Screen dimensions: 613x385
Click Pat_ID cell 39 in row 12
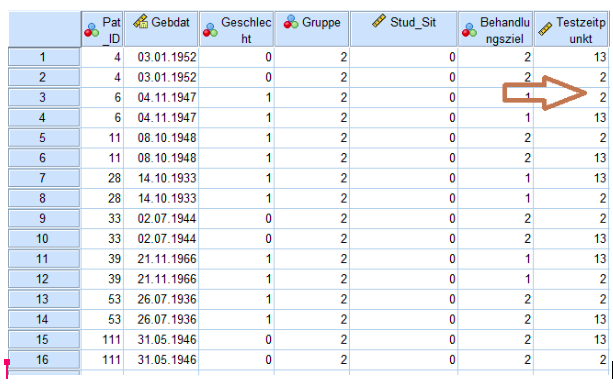tap(102, 279)
